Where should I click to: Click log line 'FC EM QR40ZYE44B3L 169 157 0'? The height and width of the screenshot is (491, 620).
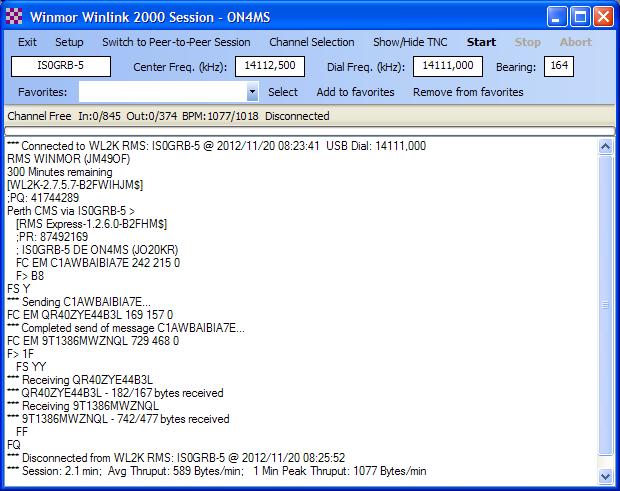click(90, 315)
